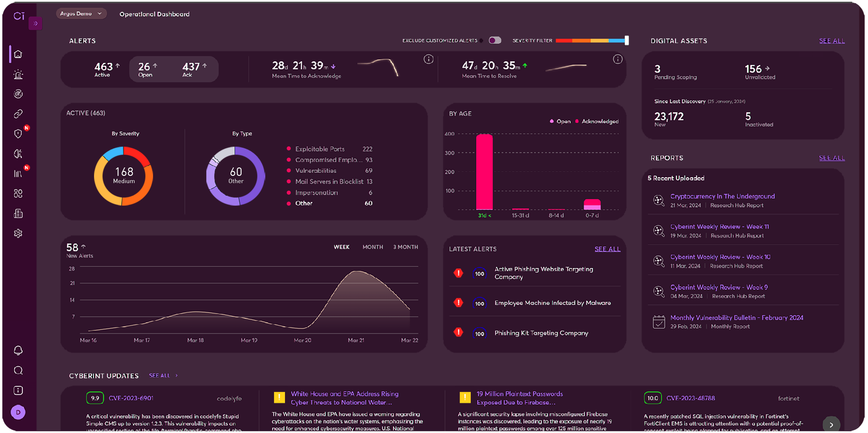Open the Cryptocurrency In The Underground report
This screenshot has width=868, height=433.
click(722, 196)
